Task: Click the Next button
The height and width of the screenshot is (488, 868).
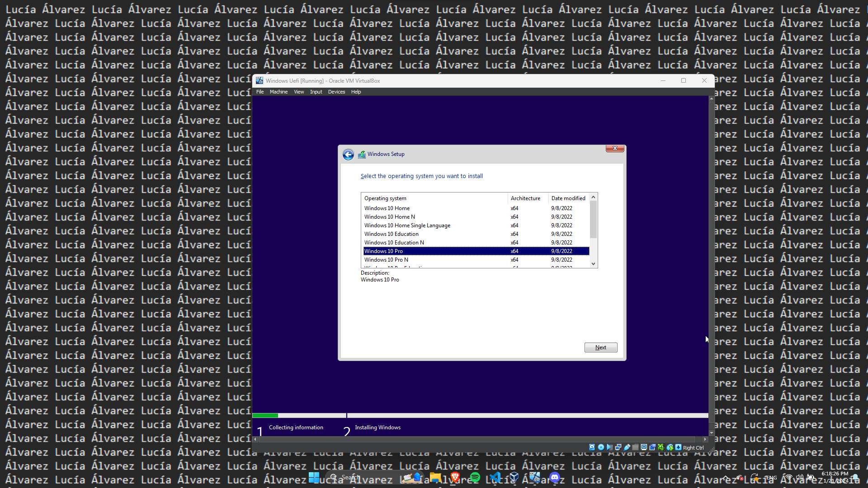Action: (600, 347)
